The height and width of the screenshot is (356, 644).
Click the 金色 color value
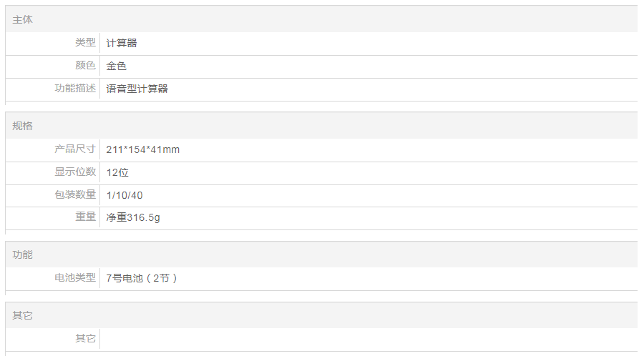tap(117, 66)
